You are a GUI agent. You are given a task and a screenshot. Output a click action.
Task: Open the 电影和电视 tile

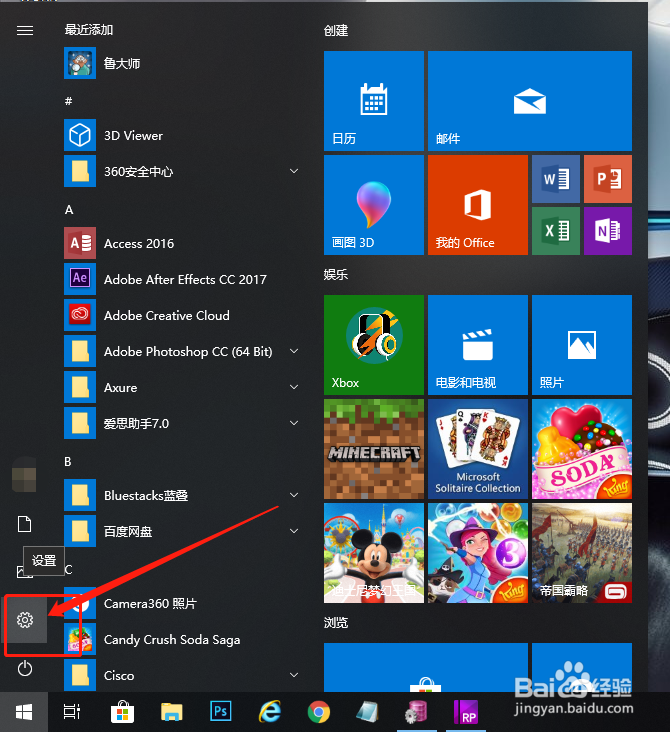coord(478,345)
